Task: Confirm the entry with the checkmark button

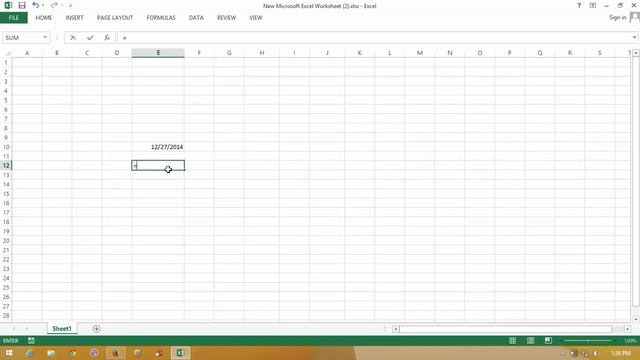Action: [x=90, y=38]
